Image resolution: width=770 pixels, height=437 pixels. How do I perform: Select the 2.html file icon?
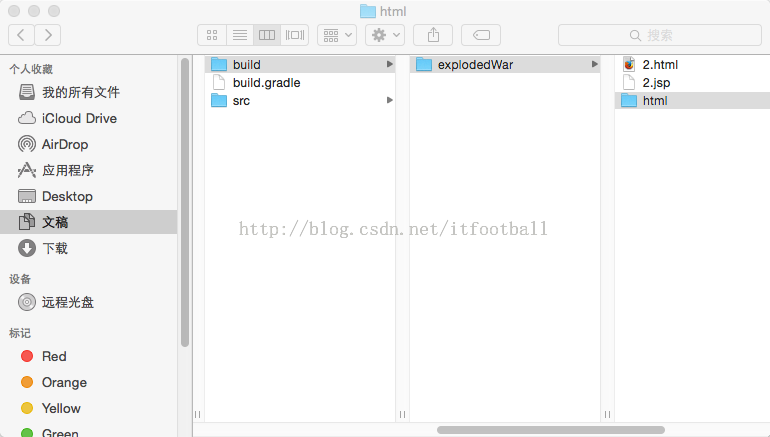coord(629,64)
